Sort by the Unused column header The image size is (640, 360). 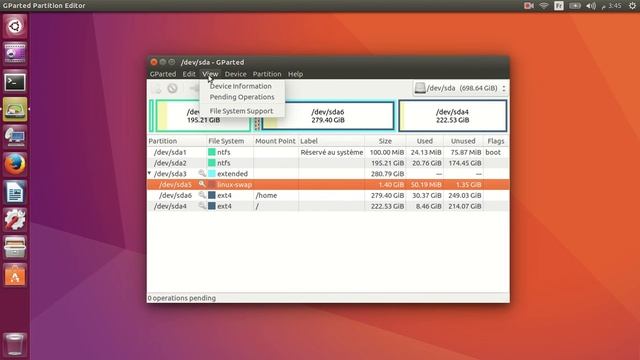coord(463,141)
